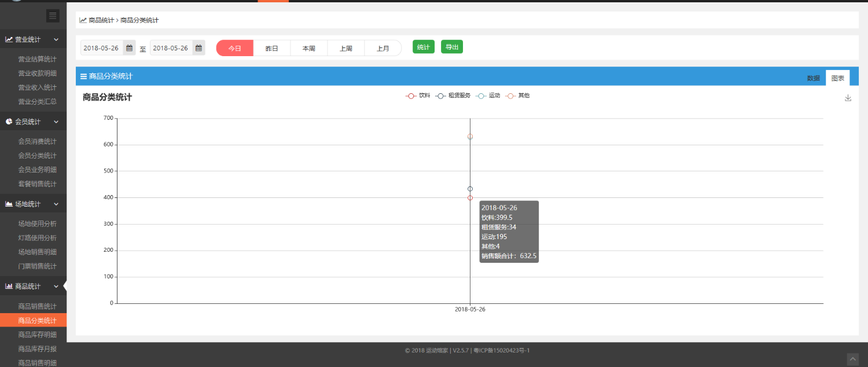This screenshot has width=868, height=367.
Task: Select the 昨日 date range
Action: click(272, 48)
